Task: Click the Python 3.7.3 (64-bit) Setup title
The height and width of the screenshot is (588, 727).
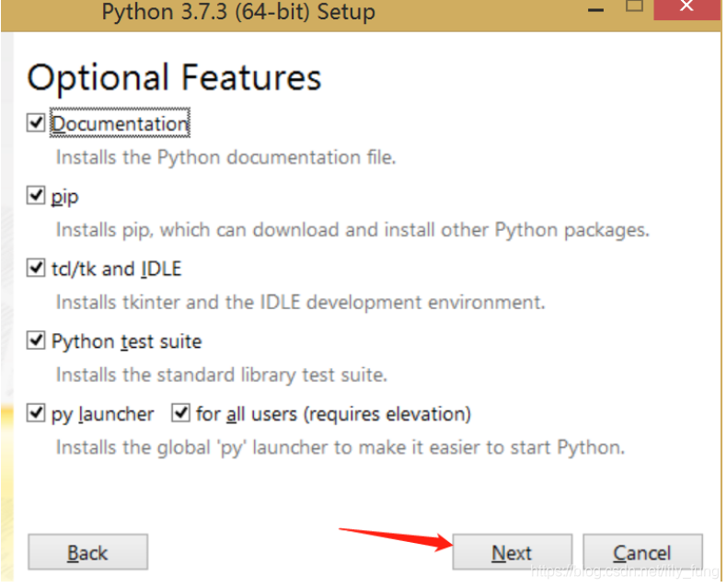Action: tap(238, 12)
